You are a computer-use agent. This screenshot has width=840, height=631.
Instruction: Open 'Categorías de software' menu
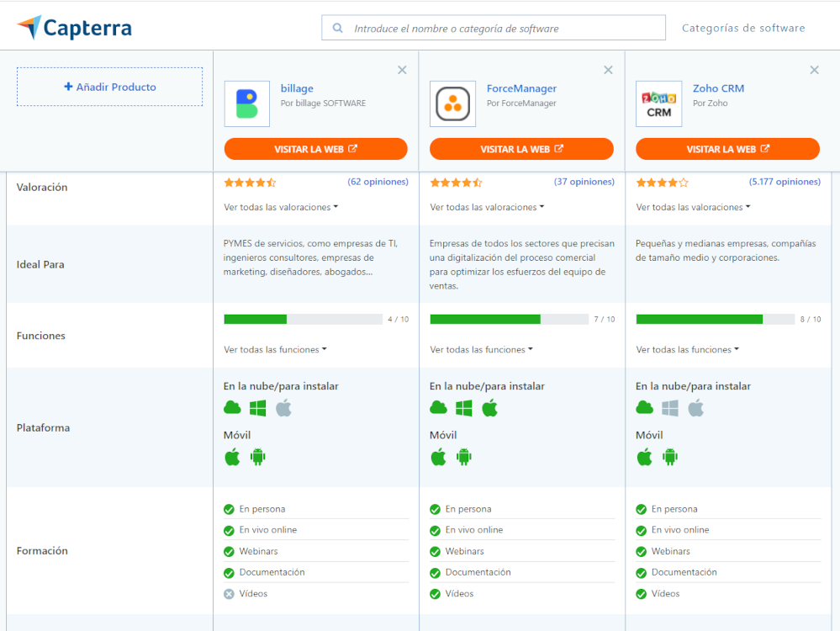743,28
